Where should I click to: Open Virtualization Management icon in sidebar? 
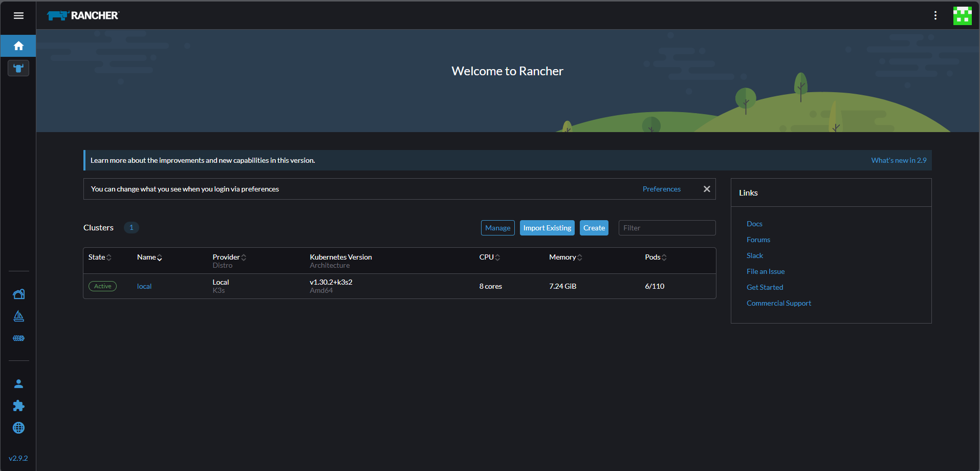point(18,338)
